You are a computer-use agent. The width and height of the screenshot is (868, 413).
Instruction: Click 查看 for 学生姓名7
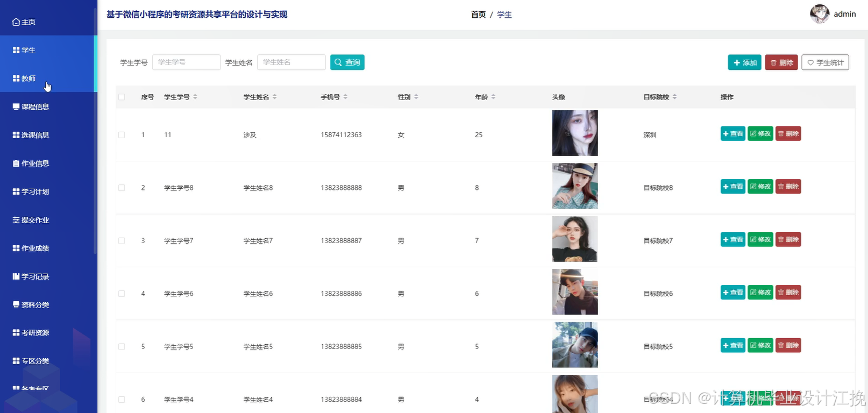733,239
